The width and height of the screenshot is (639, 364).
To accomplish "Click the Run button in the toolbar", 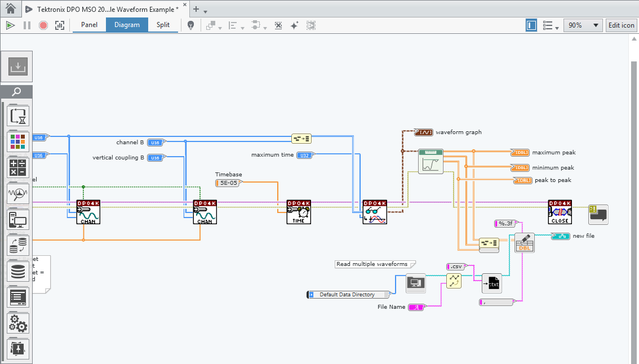I will (x=10, y=25).
